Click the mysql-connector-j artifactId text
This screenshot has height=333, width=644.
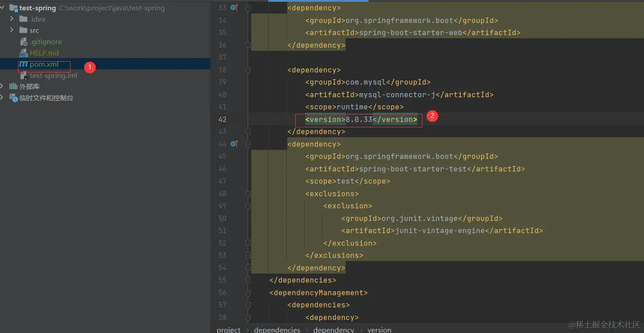397,94
